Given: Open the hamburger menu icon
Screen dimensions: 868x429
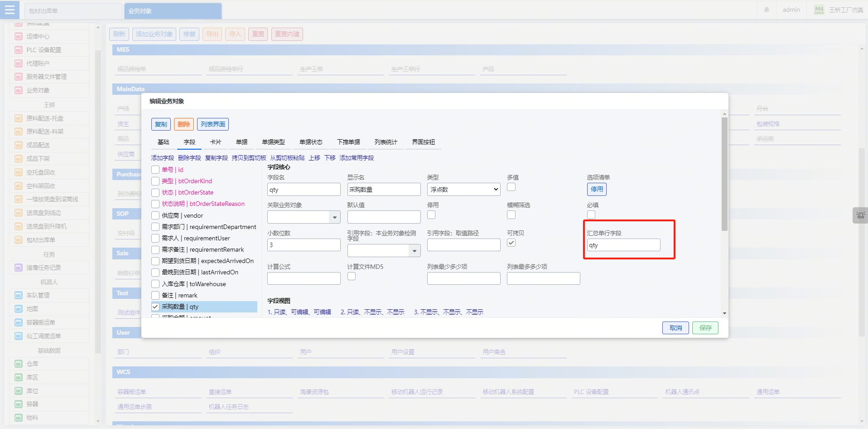Looking at the screenshot, I should pyautogui.click(x=10, y=10).
